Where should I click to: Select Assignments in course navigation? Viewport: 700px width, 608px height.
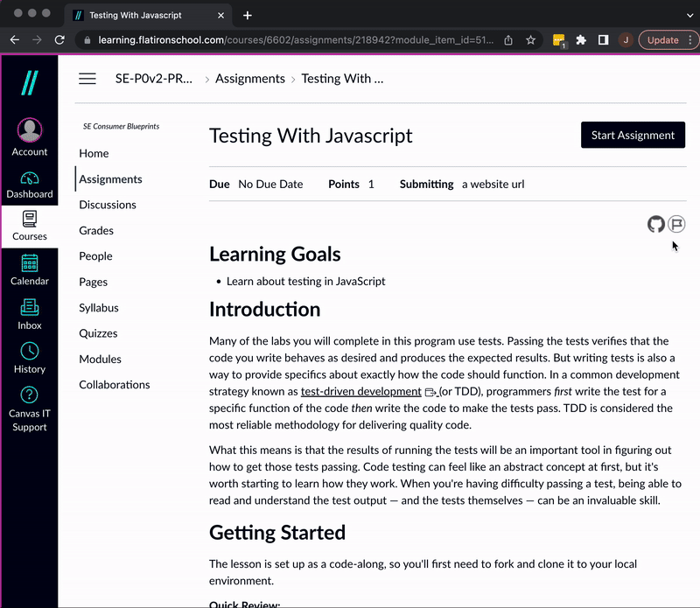(110, 179)
